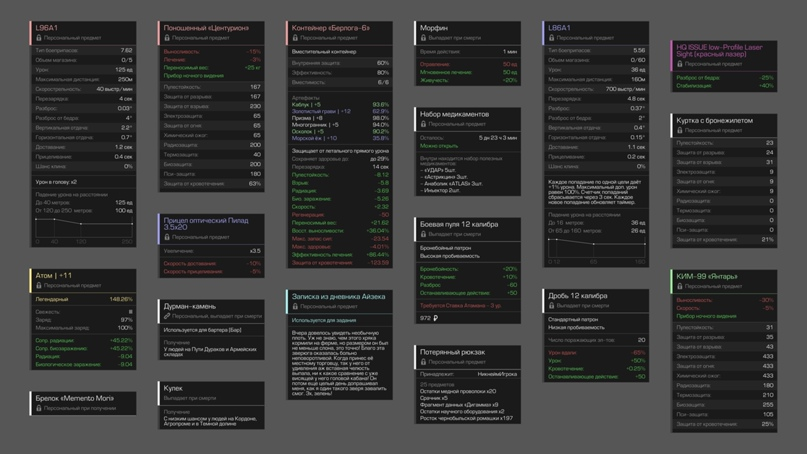Click "Защищает от летального прямого урона" line
The width and height of the screenshot is (807, 454).
click(340, 151)
